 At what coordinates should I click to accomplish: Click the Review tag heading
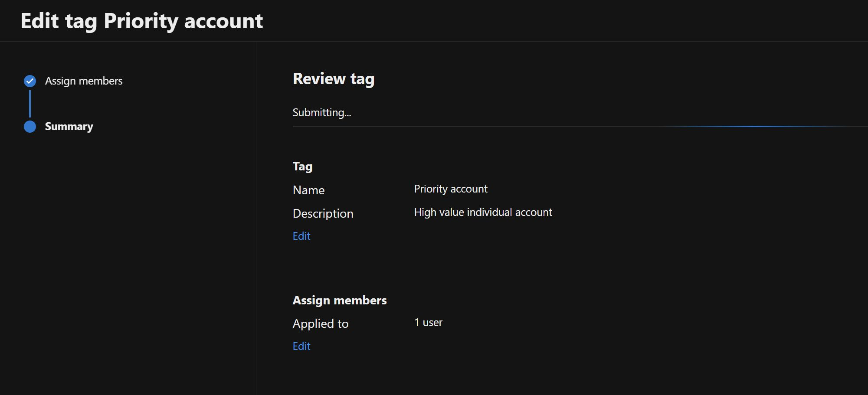[334, 78]
